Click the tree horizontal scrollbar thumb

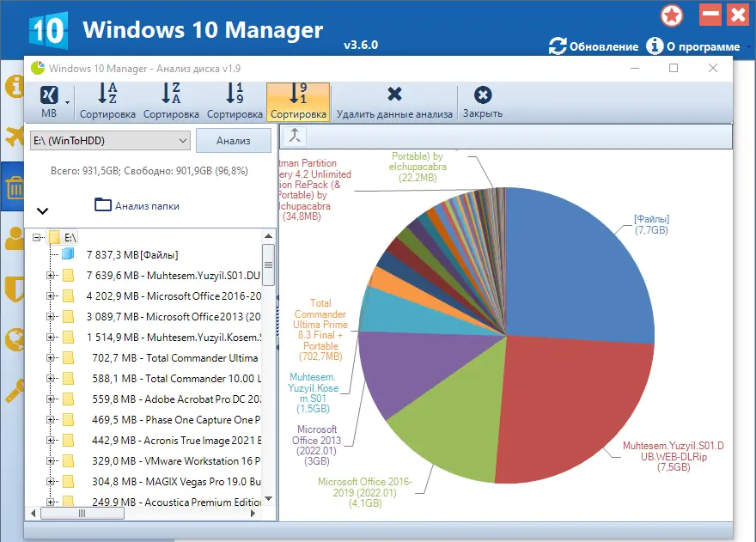coord(82,514)
